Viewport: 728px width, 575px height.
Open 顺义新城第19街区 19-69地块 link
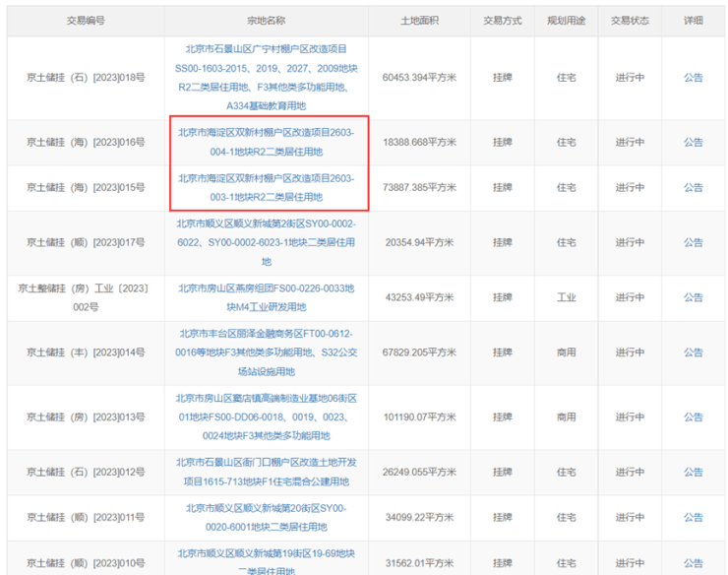pos(267,558)
